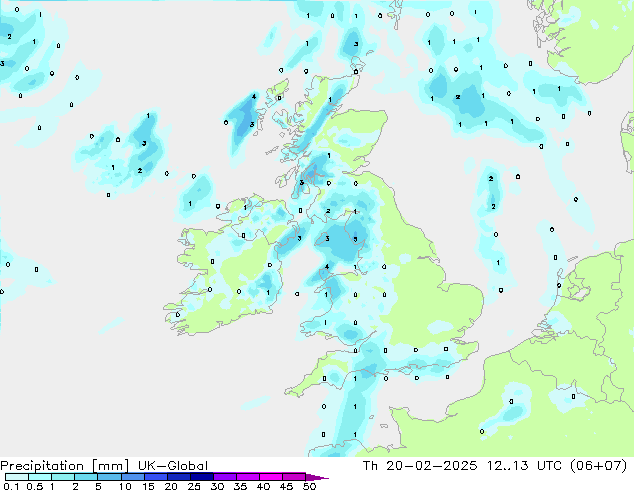Viewport: 634px width, 490px height.
Task: Choose the 20–25 mm dark blue swatch
Action: (178, 477)
